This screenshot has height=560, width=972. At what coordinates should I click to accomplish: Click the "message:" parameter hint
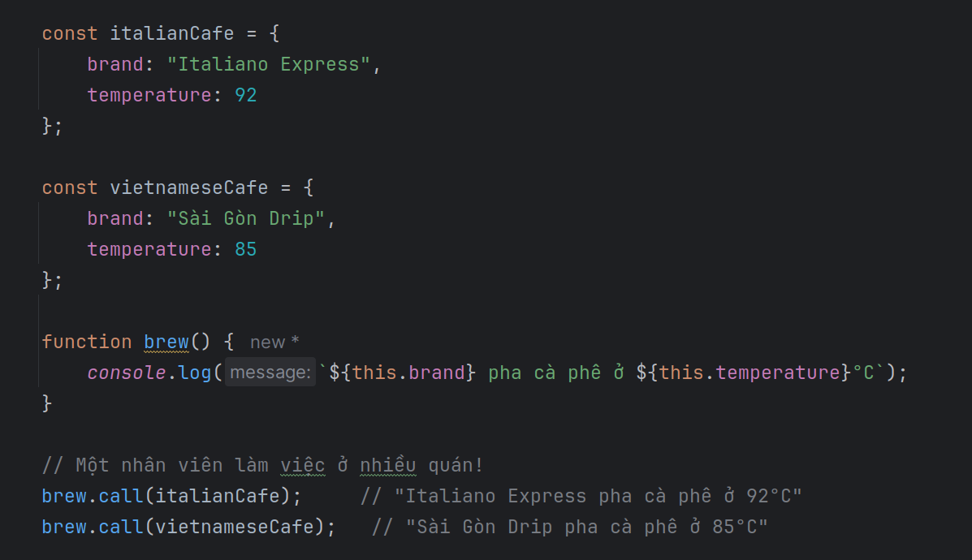(x=270, y=373)
